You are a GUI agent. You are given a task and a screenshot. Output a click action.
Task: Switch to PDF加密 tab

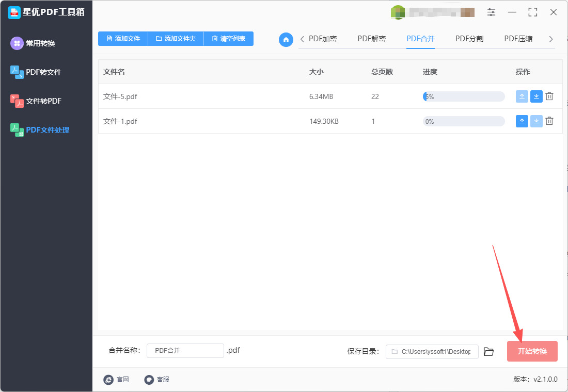323,39
